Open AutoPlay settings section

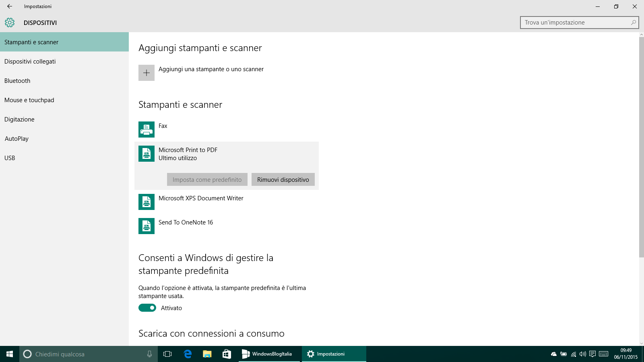[64, 138]
